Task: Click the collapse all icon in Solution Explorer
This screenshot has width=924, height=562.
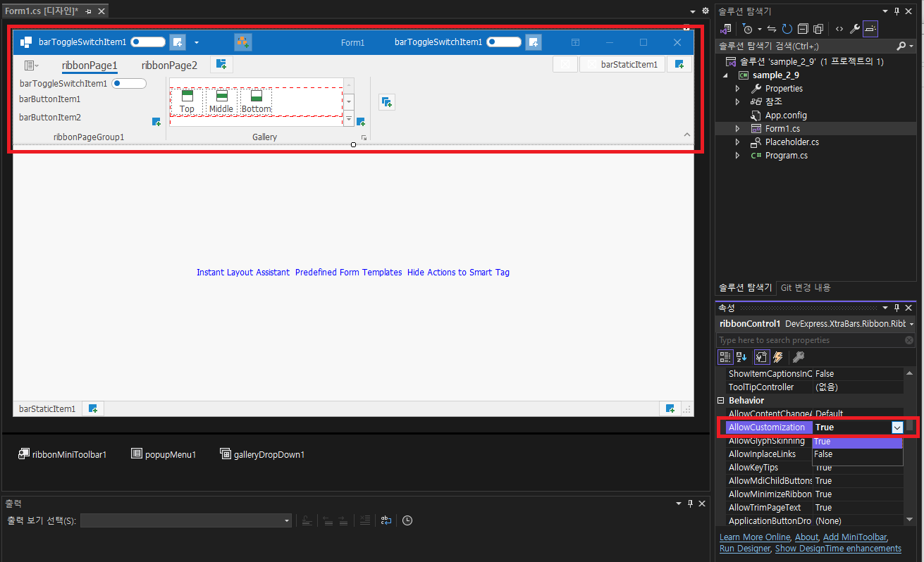Action: click(802, 29)
